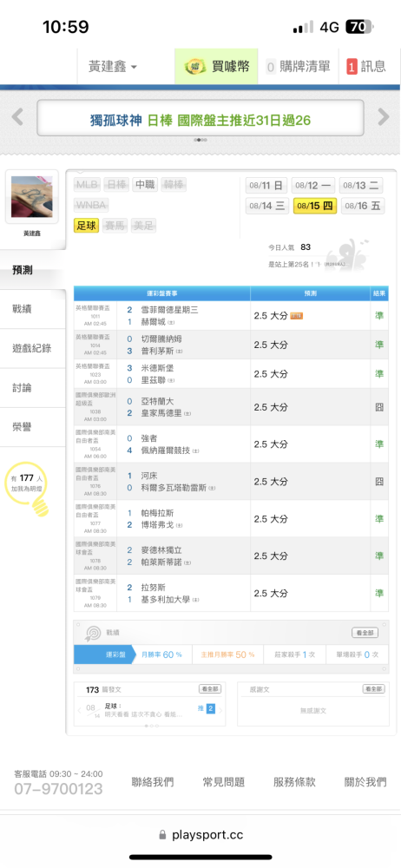The height and width of the screenshot is (868, 401).
Task: Click the banner carousel pagination dots
Action: tap(200, 140)
